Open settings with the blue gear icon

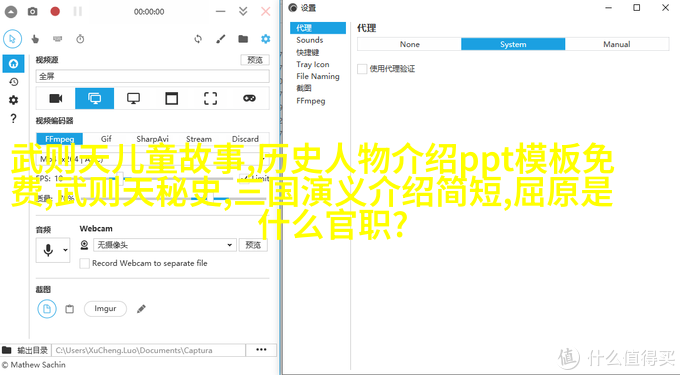pyautogui.click(x=265, y=39)
